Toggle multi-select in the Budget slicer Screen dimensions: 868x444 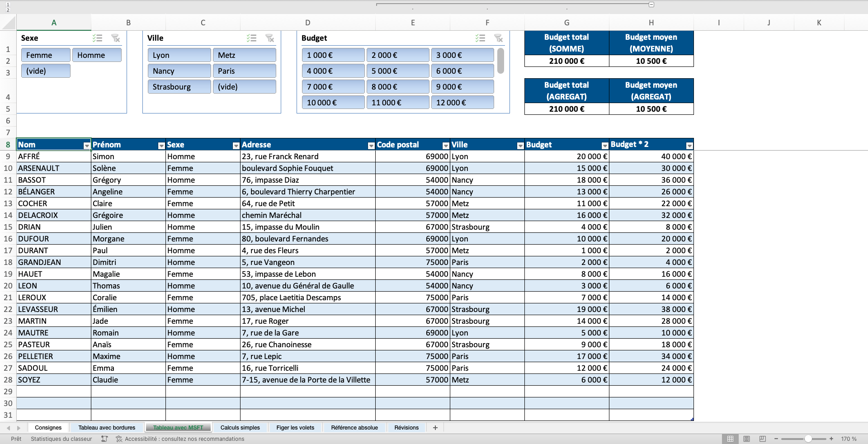(x=481, y=38)
